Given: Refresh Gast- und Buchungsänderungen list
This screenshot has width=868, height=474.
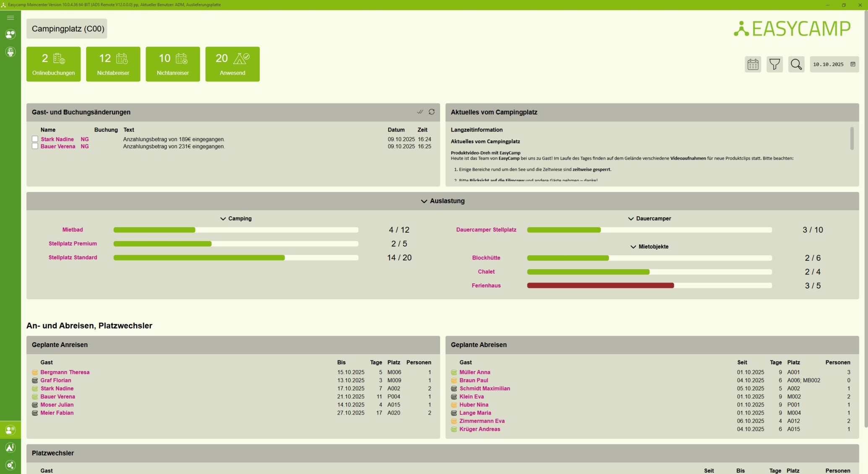Looking at the screenshot, I should [x=431, y=112].
